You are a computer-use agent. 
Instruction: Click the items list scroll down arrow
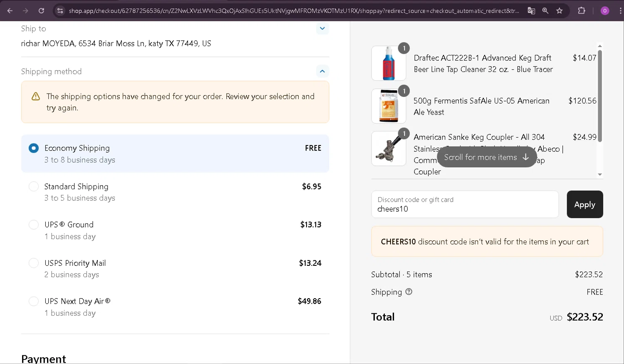(x=600, y=174)
